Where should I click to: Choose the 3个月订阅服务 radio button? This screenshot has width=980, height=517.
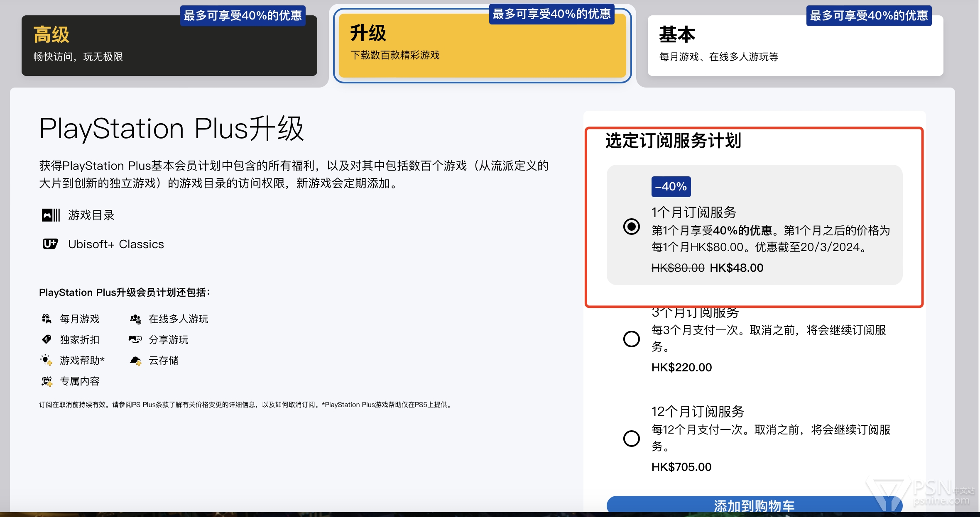coord(631,339)
